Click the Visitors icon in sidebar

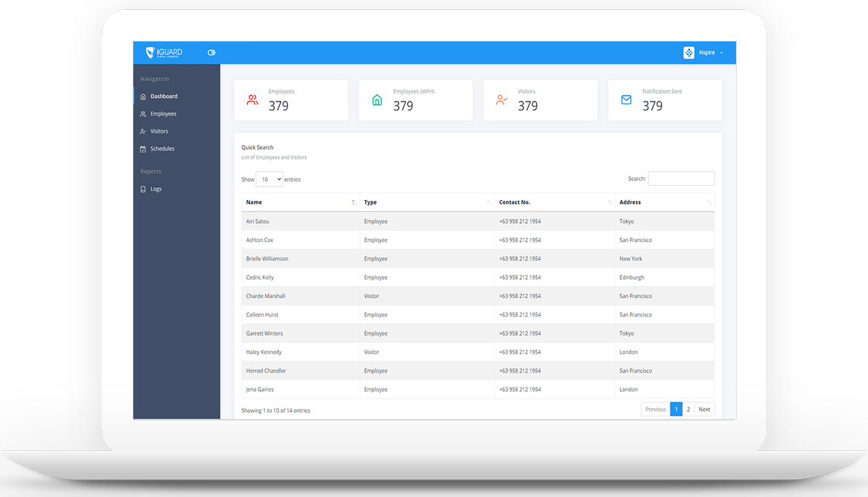(143, 131)
